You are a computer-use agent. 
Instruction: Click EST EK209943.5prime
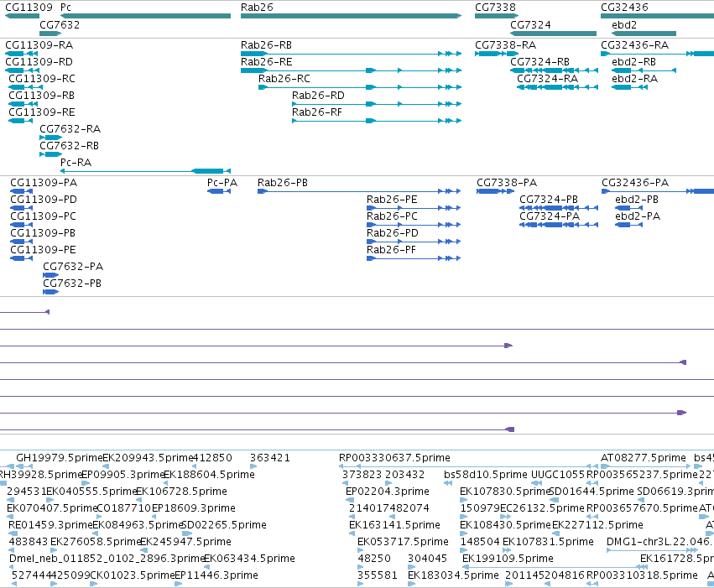(149, 457)
